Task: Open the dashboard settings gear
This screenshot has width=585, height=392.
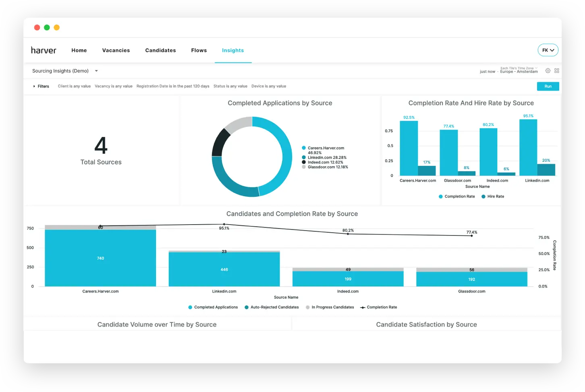Action: [x=548, y=71]
